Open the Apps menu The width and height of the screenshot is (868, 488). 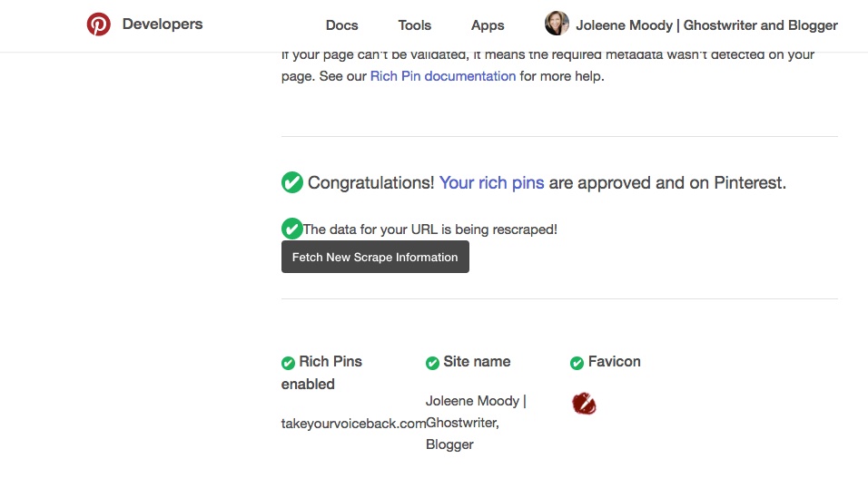(488, 24)
